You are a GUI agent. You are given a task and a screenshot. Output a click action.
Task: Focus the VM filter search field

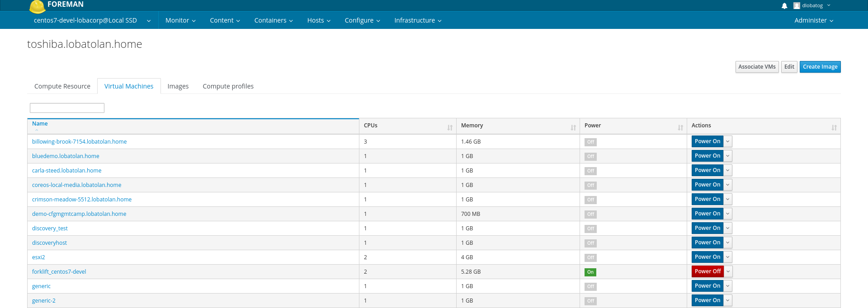pyautogui.click(x=67, y=108)
